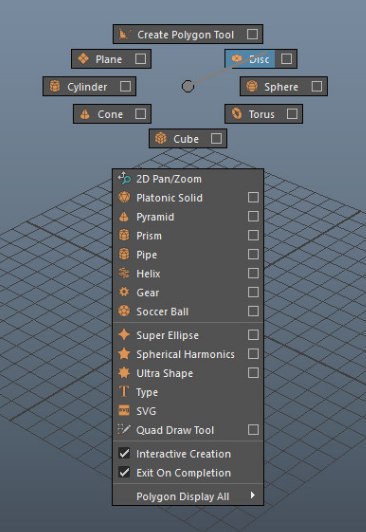The height and width of the screenshot is (532, 366).
Task: Click the Ultra Shape icon
Action: click(x=124, y=373)
